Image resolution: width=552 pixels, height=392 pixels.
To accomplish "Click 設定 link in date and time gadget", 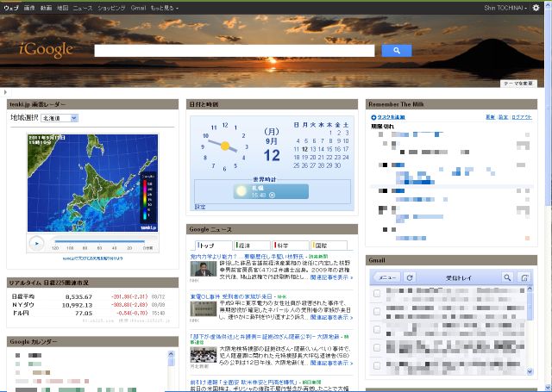I will click(200, 207).
